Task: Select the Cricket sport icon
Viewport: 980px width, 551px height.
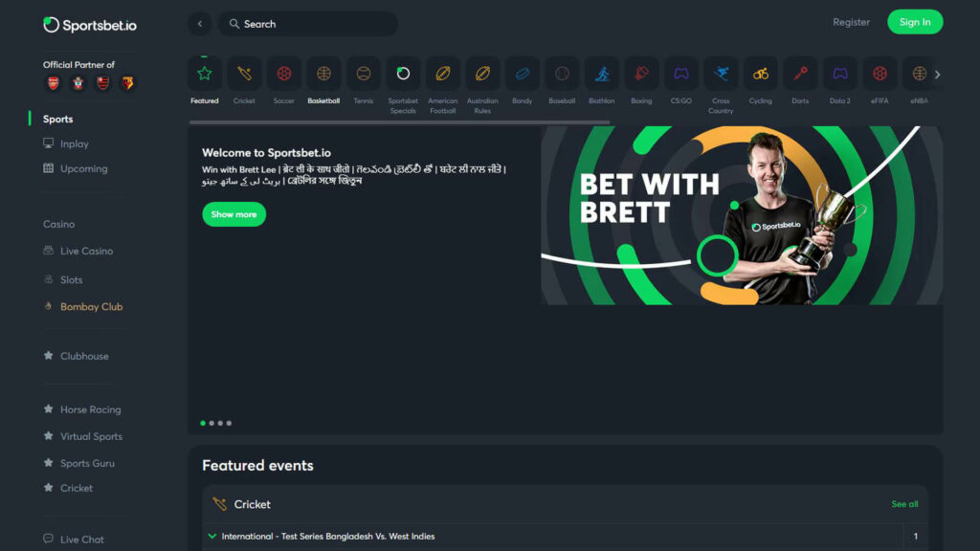Action: (244, 74)
